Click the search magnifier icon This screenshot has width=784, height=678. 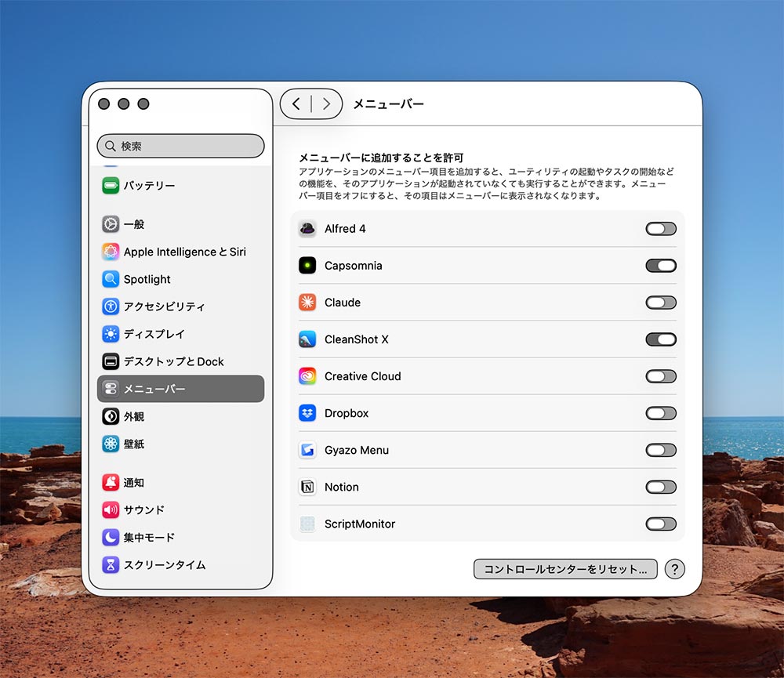(x=111, y=146)
